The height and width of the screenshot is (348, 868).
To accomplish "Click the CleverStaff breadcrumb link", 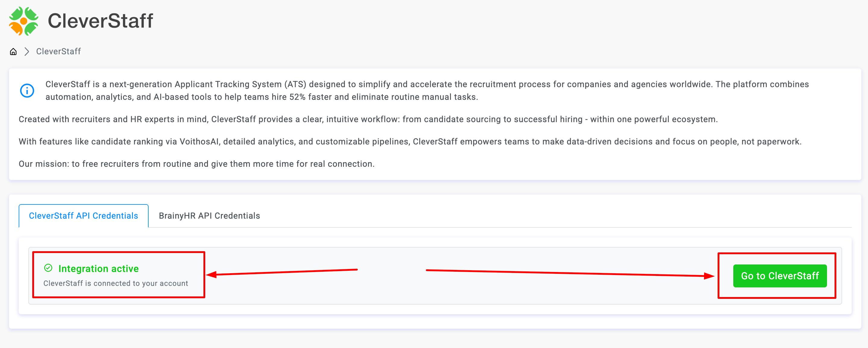I will coord(58,52).
